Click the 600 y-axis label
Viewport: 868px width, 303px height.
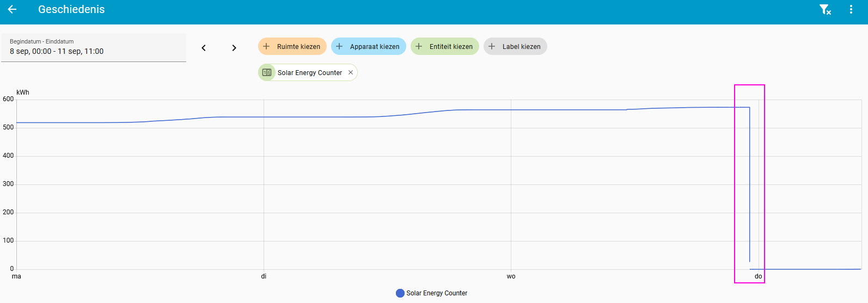pos(8,99)
